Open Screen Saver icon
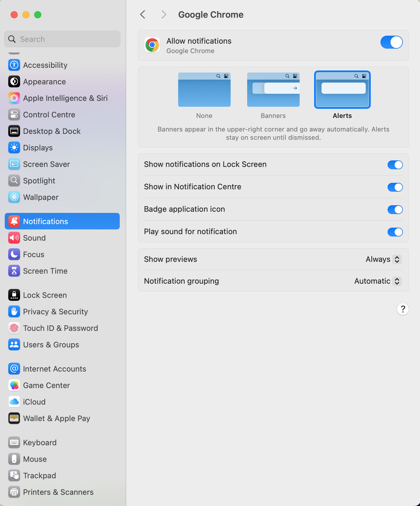 (14, 164)
